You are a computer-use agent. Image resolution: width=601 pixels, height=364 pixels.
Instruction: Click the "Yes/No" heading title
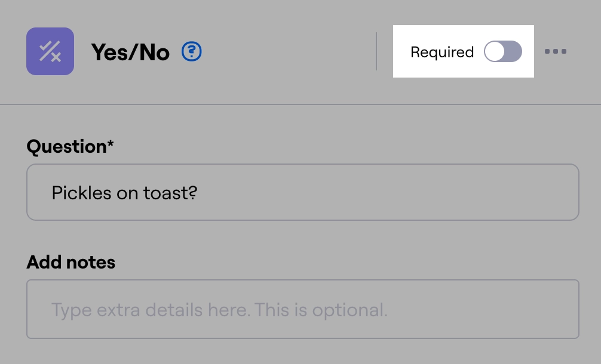(x=130, y=53)
